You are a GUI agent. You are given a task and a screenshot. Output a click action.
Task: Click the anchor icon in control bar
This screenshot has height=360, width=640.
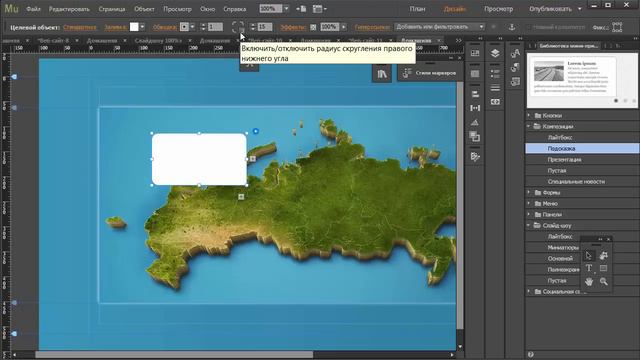[x=512, y=27]
